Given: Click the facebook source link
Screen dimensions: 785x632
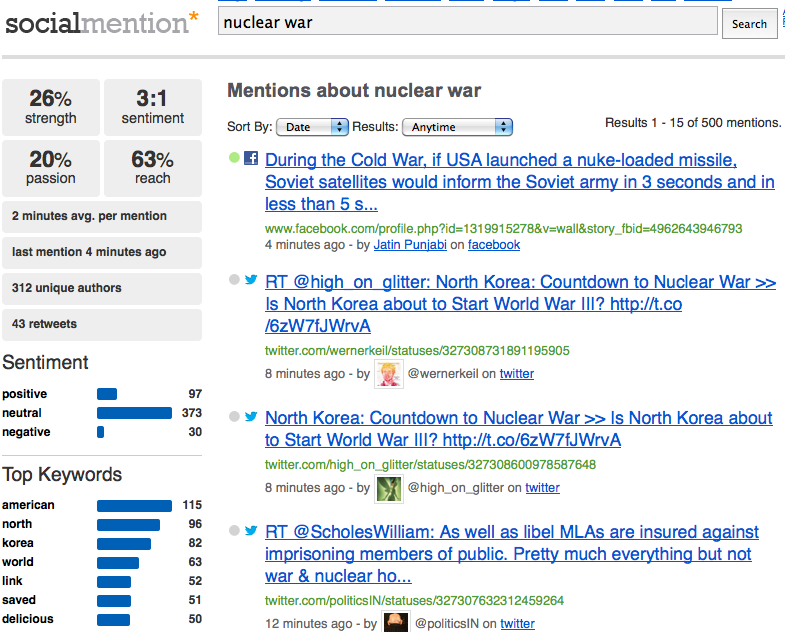Looking at the screenshot, I should 494,245.
